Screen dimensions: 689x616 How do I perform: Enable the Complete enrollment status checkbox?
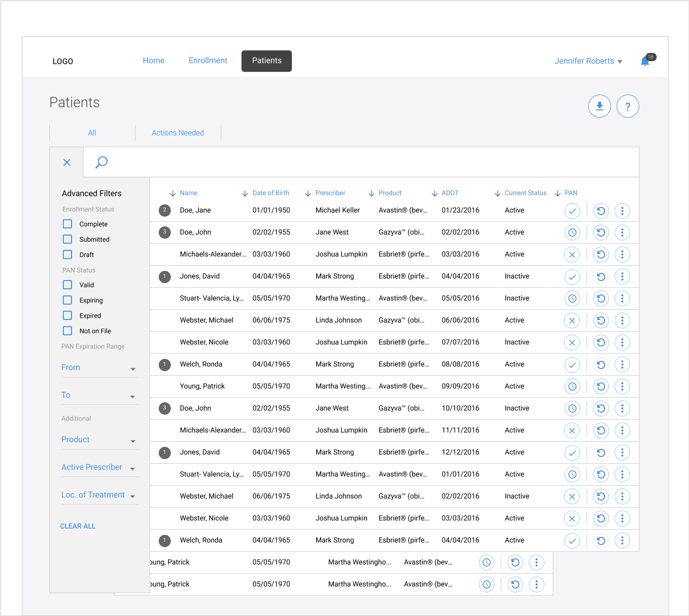click(x=67, y=224)
